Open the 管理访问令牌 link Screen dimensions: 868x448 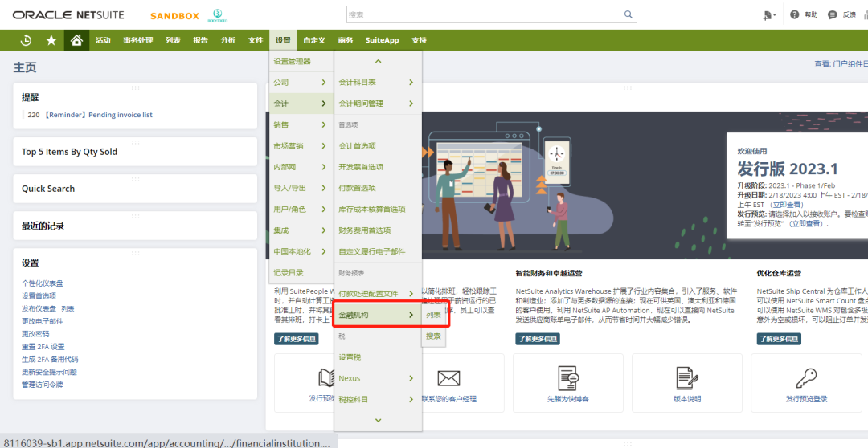coord(42,385)
